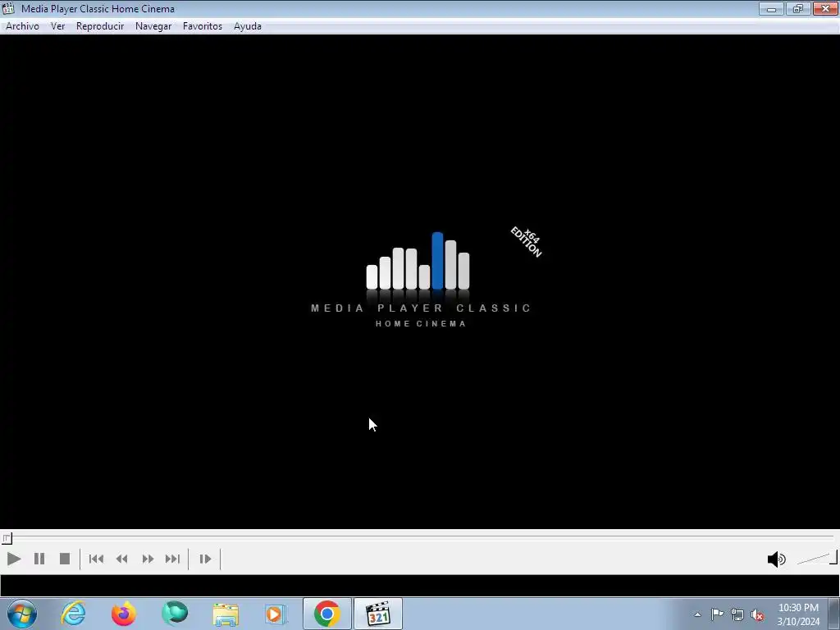Click the Show desktop button

click(834, 614)
